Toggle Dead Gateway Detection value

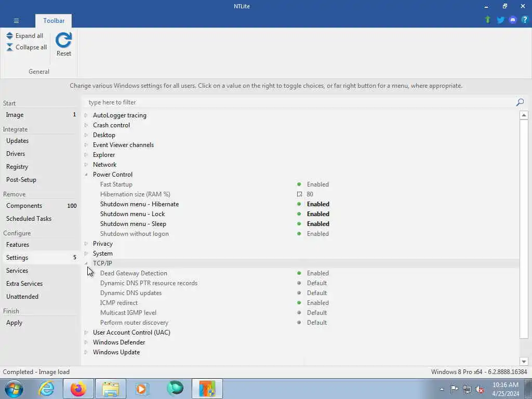pyautogui.click(x=317, y=273)
